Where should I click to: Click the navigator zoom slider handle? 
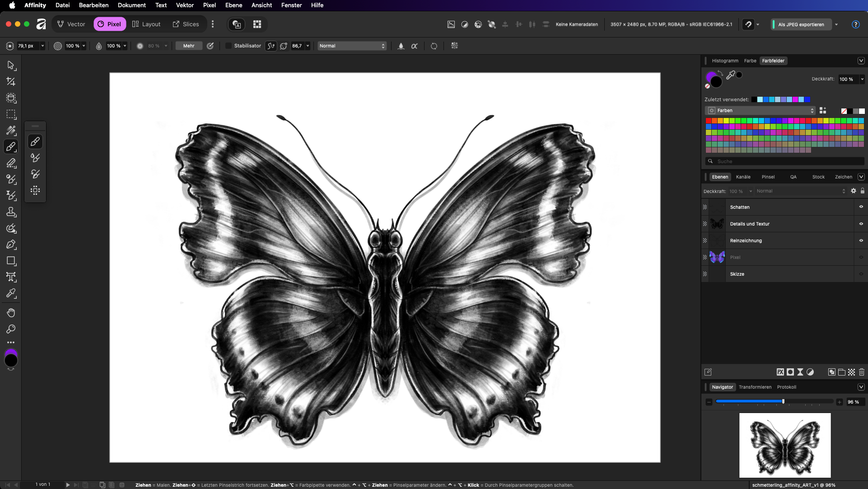[x=783, y=401]
